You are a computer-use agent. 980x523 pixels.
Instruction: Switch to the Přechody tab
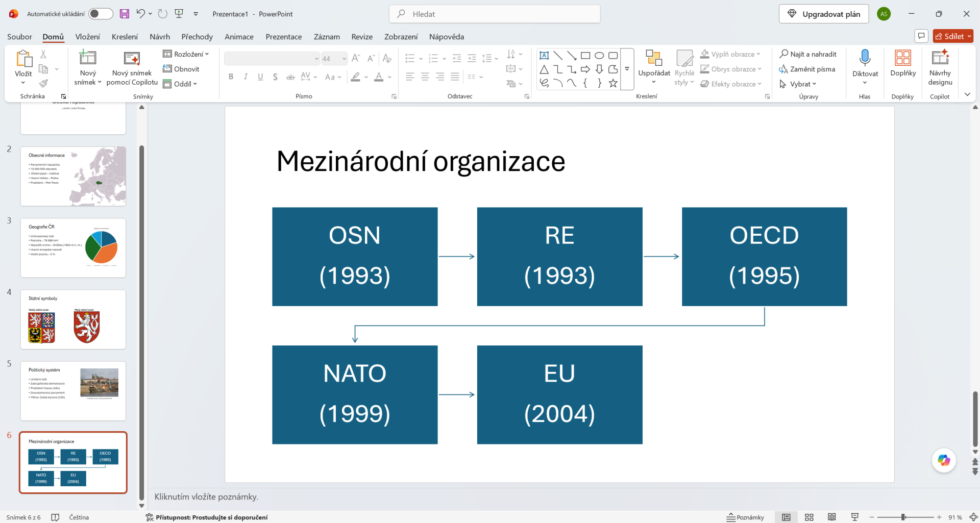point(197,37)
